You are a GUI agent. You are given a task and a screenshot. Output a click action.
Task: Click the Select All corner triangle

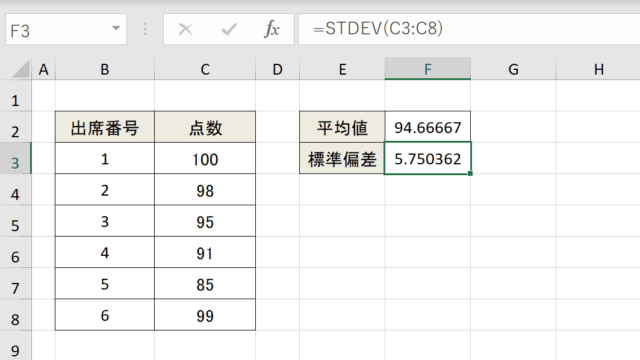(x=21, y=69)
